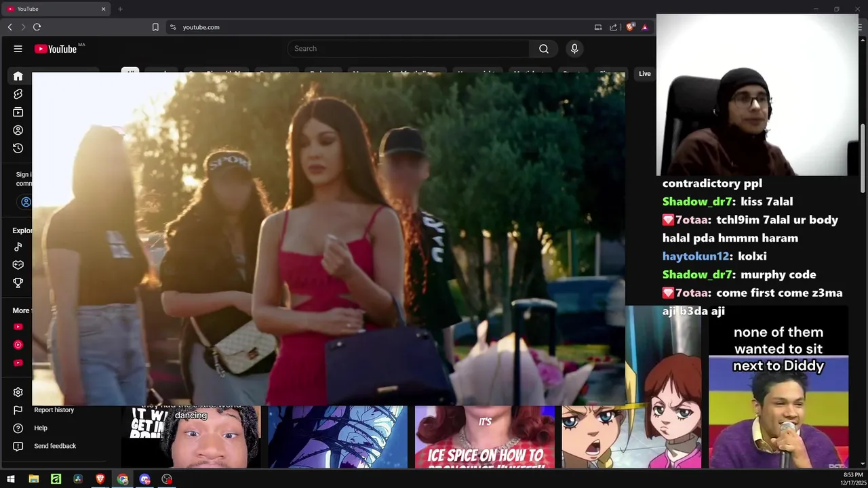868x488 pixels.
Task: Bookmark this page with the bookmark icon
Action: [x=155, y=27]
